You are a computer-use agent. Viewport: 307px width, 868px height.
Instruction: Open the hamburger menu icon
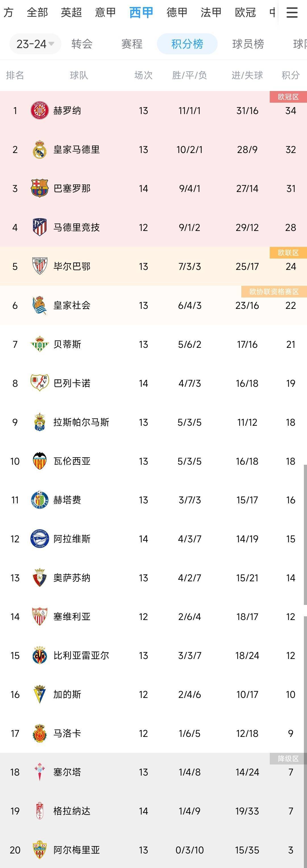pyautogui.click(x=292, y=12)
